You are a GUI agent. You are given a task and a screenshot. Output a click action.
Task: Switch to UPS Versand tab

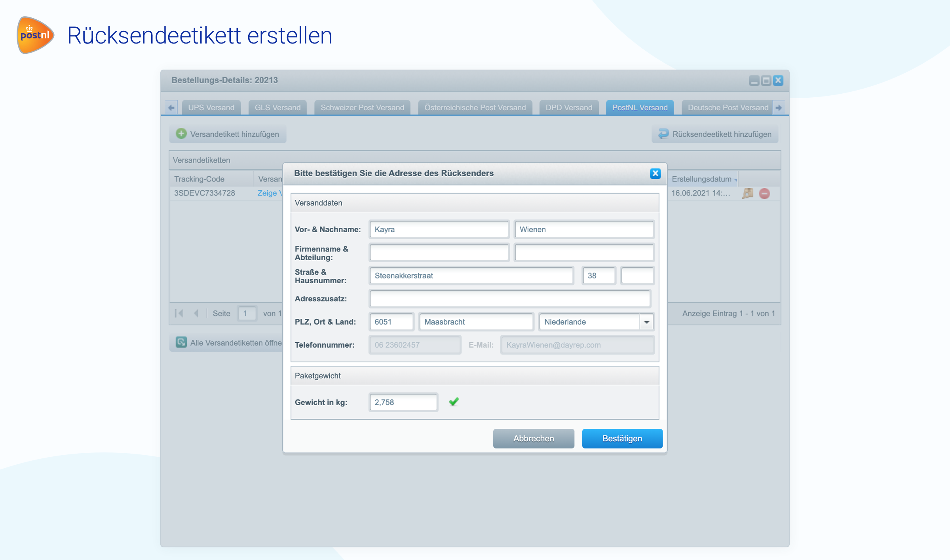pyautogui.click(x=211, y=108)
